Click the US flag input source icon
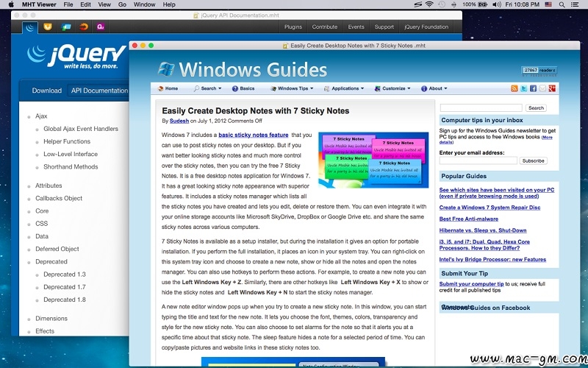Screen dimensions: 588x368 [548, 4]
